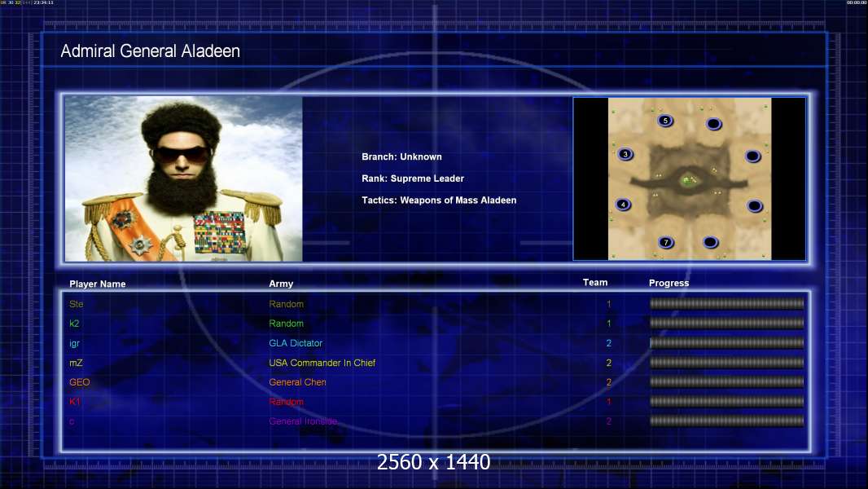The image size is (868, 489).
Task: Click the team number for K1
Action: coord(608,402)
